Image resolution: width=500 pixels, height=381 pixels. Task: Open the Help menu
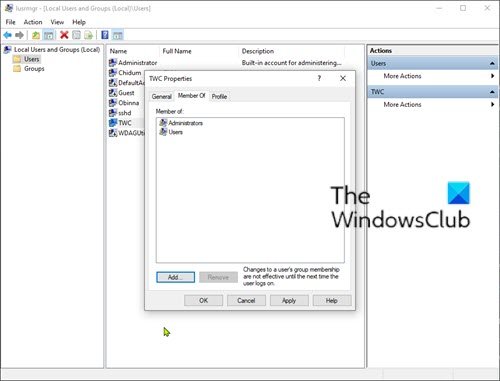point(79,22)
